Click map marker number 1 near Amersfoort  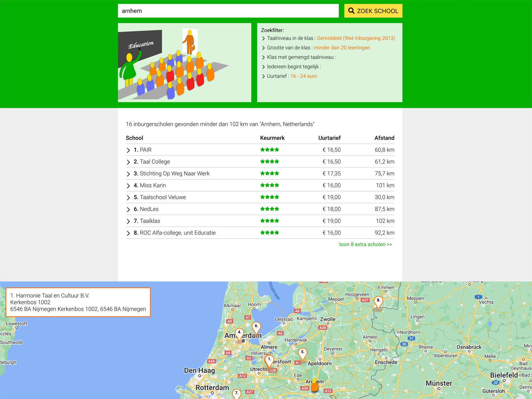(269, 361)
